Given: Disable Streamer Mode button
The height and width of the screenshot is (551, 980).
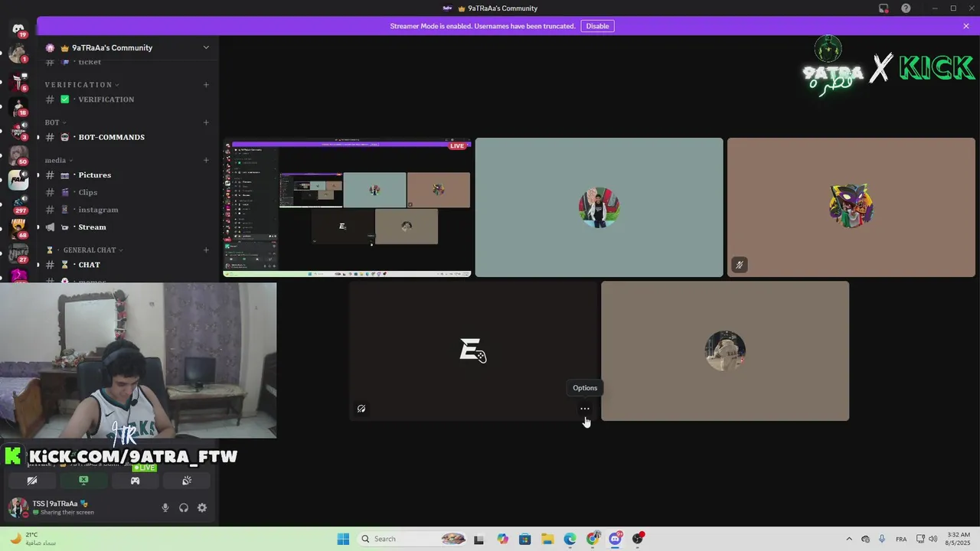Looking at the screenshot, I should pyautogui.click(x=597, y=26).
